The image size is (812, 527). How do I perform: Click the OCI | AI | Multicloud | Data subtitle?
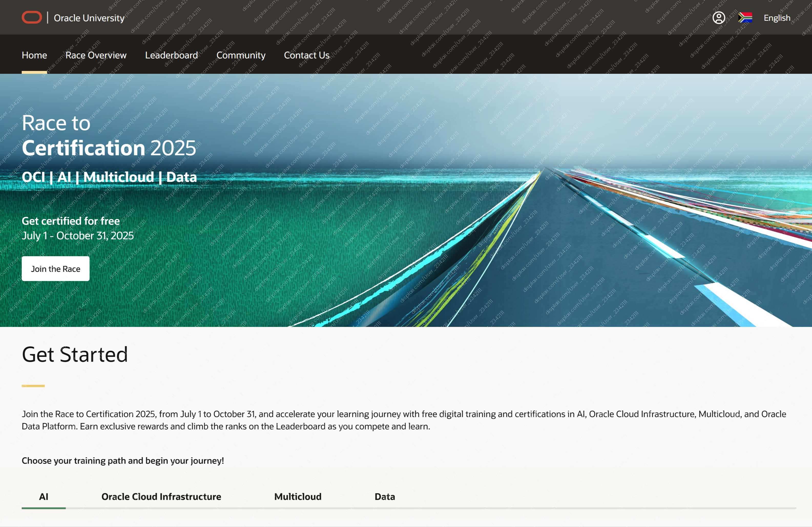[x=109, y=177]
